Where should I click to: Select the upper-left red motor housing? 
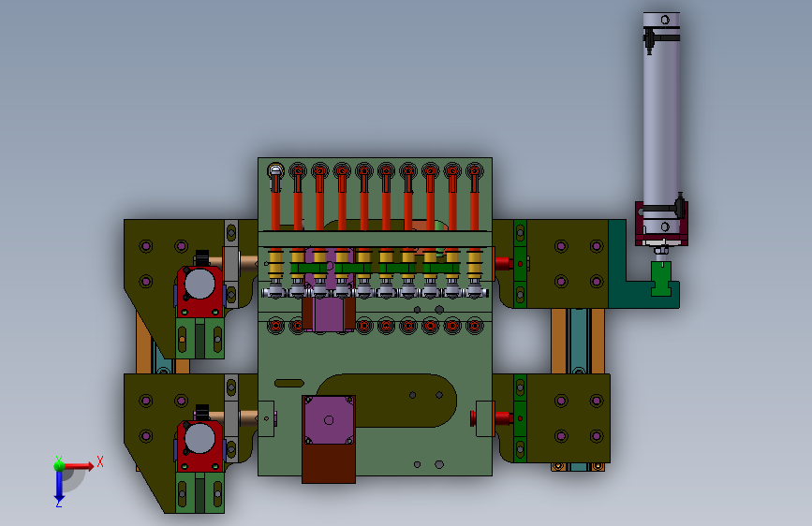199,291
